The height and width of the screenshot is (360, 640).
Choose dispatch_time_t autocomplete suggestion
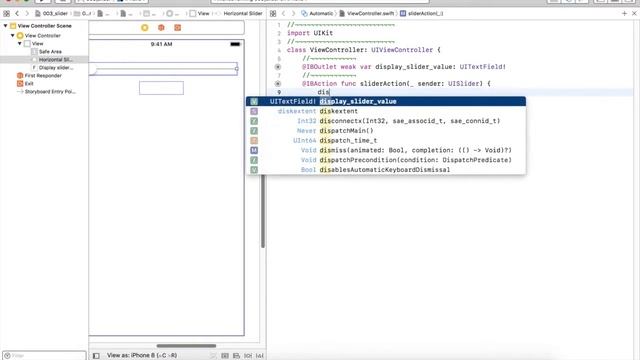click(386, 140)
